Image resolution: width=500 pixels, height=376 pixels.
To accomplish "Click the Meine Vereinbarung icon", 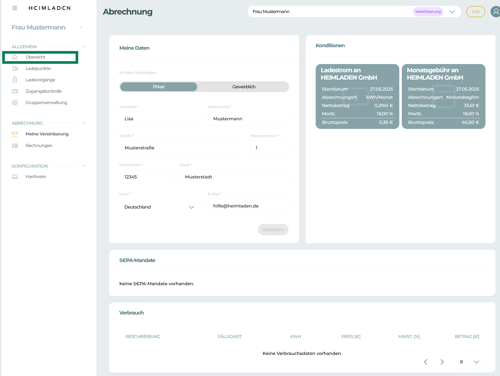I will 15,134.
